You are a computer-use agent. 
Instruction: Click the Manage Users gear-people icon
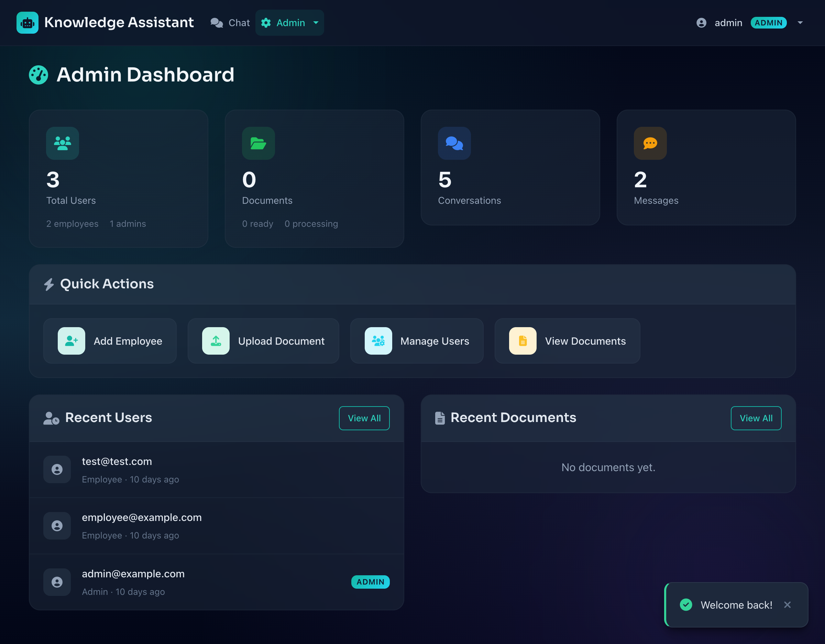tap(378, 341)
